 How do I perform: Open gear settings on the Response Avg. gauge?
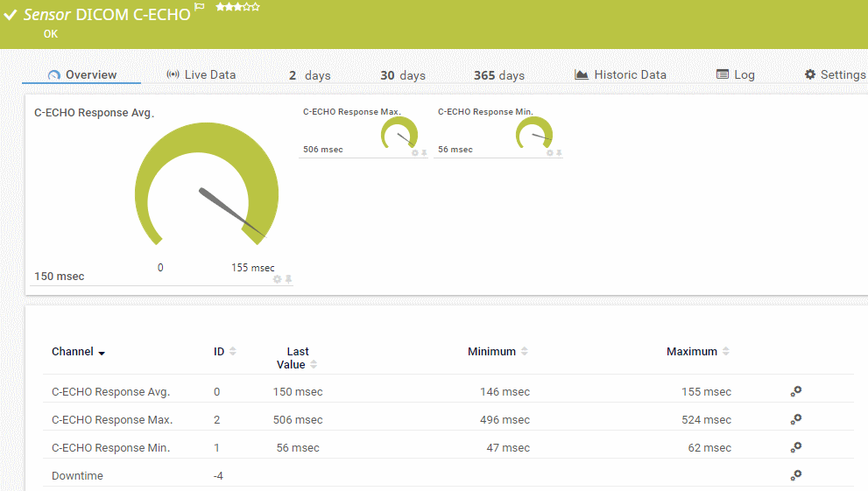[x=278, y=279]
